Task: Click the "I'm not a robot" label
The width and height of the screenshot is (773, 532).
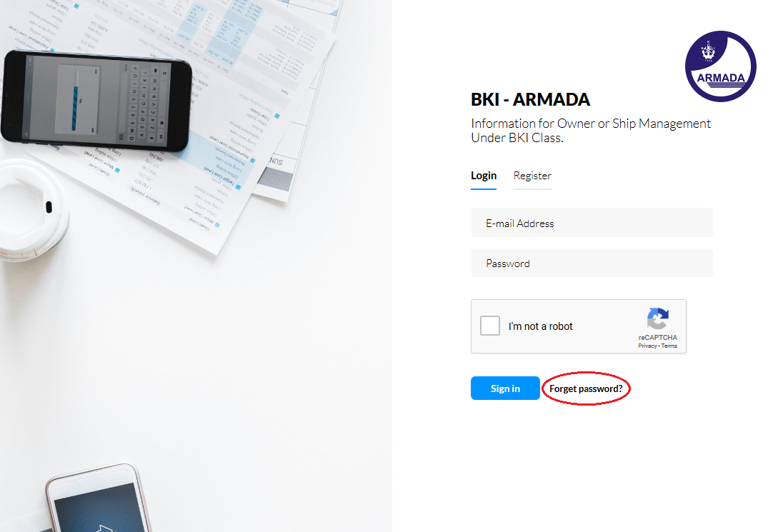Action: point(540,326)
